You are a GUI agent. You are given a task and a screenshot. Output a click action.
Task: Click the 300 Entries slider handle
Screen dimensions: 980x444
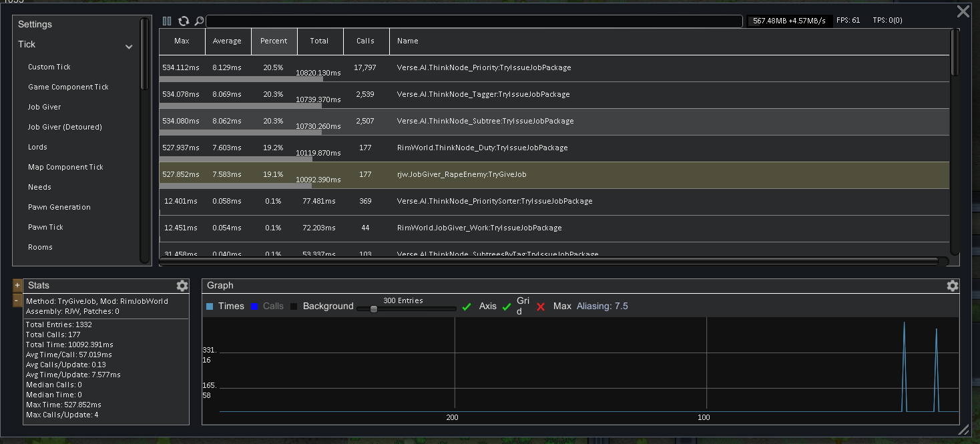(x=374, y=308)
